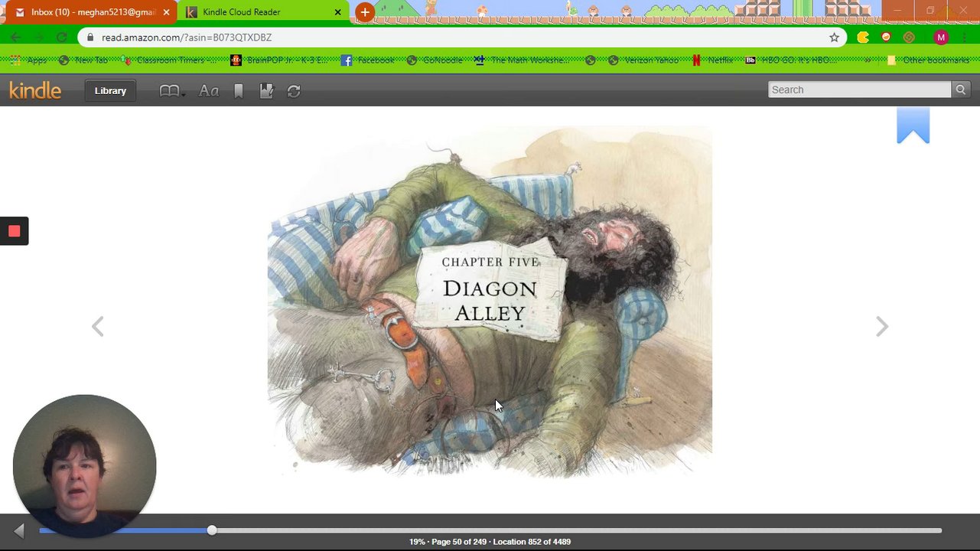Viewport: 980px width, 551px height.
Task: Click the browser back button
Action: pyautogui.click(x=16, y=37)
